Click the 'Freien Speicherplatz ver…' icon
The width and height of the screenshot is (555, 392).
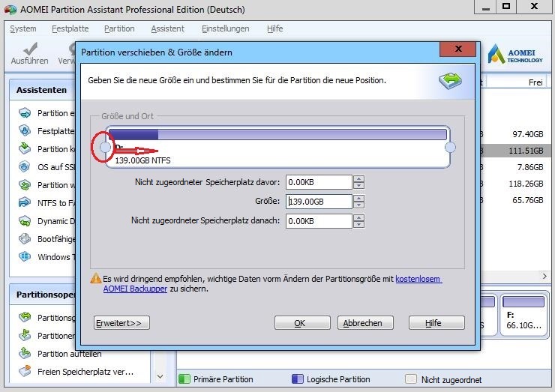(25, 371)
